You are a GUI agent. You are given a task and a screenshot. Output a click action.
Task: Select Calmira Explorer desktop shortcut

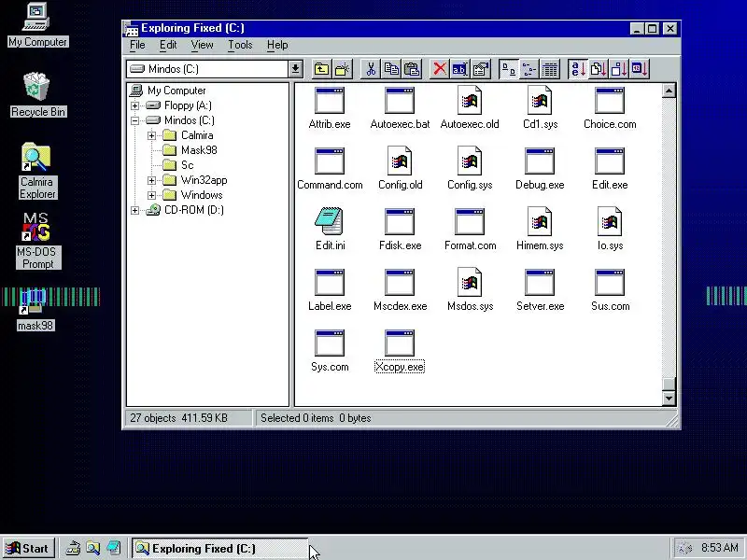(37, 171)
